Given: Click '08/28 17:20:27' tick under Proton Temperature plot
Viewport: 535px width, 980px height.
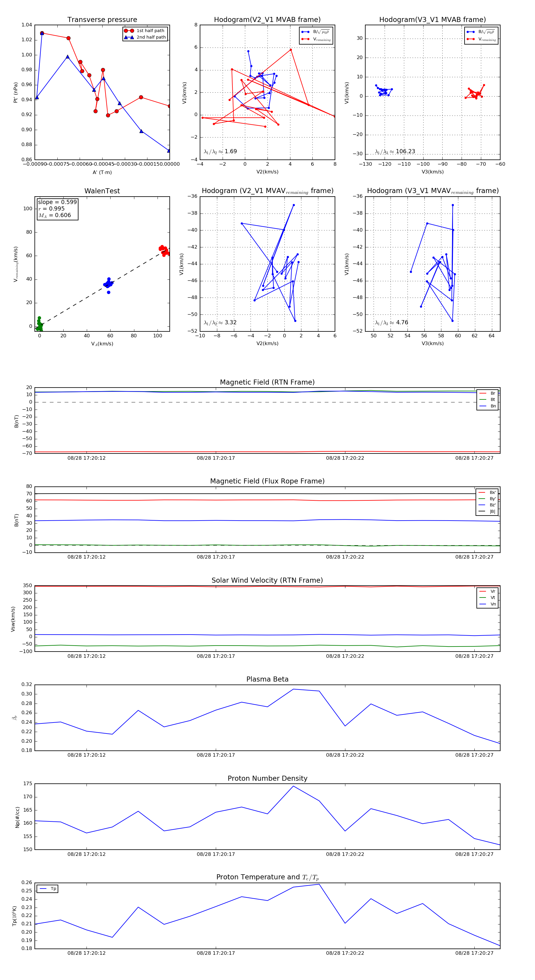Looking at the screenshot, I should pyautogui.click(x=474, y=953).
